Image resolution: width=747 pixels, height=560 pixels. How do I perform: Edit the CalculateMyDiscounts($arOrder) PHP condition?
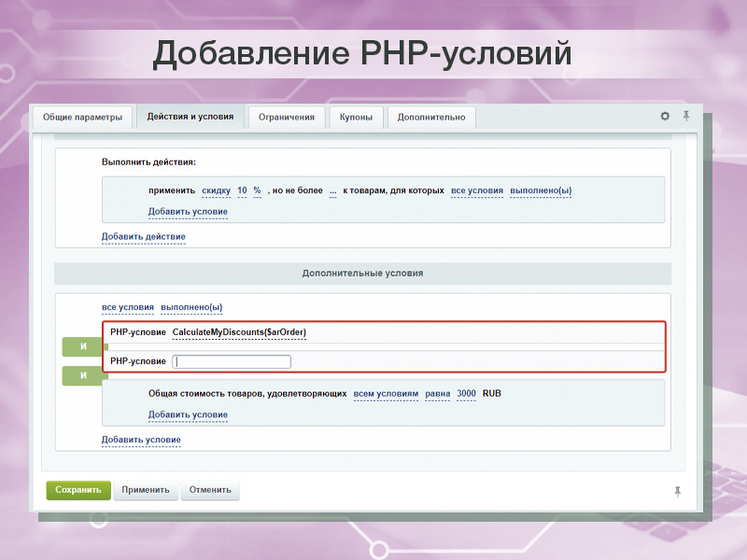tap(240, 331)
